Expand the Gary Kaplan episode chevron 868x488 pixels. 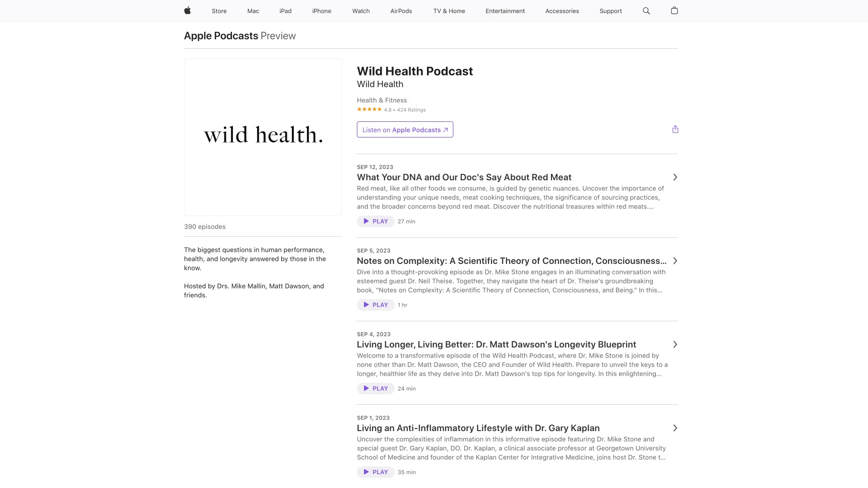pos(675,428)
